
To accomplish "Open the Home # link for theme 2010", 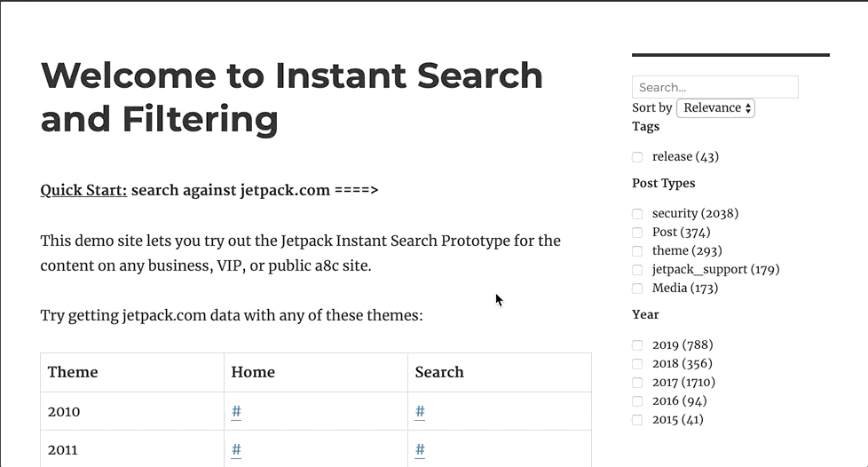I will pyautogui.click(x=236, y=412).
